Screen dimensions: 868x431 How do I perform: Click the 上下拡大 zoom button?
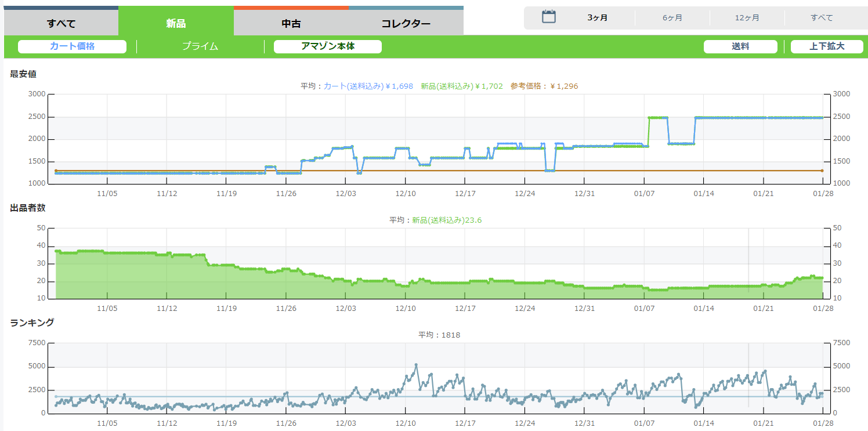click(x=827, y=46)
